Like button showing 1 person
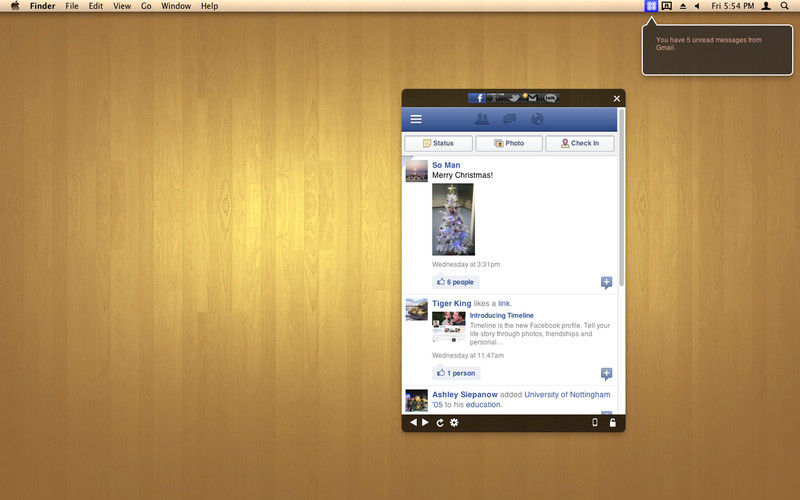 point(456,373)
